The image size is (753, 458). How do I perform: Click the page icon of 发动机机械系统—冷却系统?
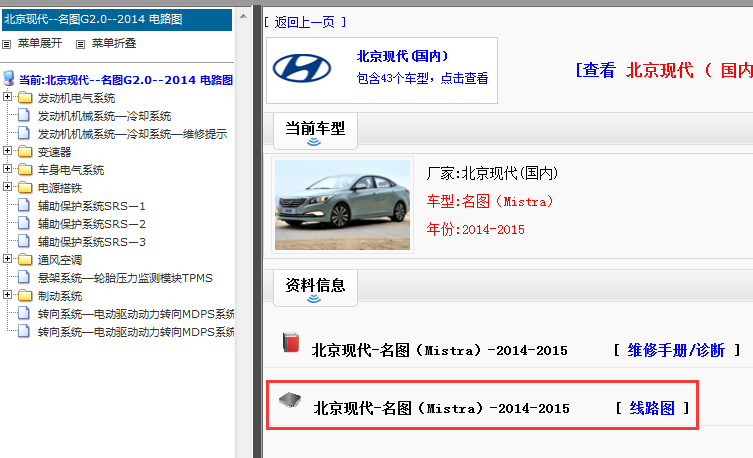[24, 115]
